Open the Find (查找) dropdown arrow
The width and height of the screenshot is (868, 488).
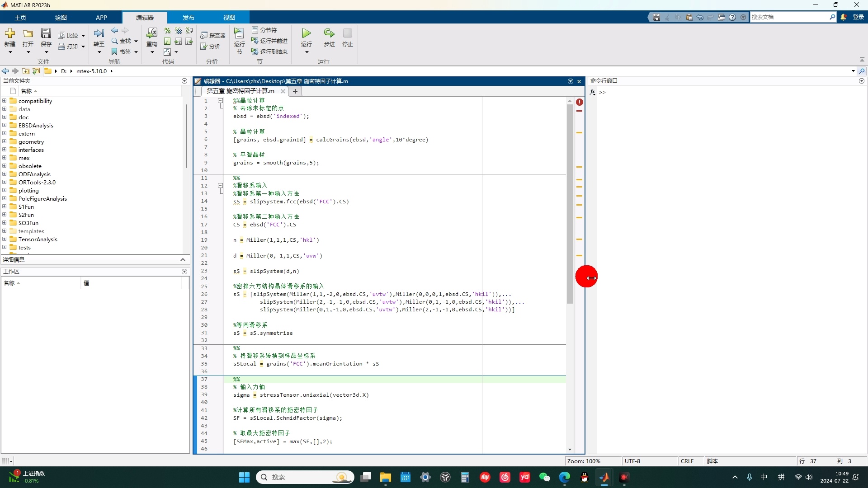coord(136,41)
